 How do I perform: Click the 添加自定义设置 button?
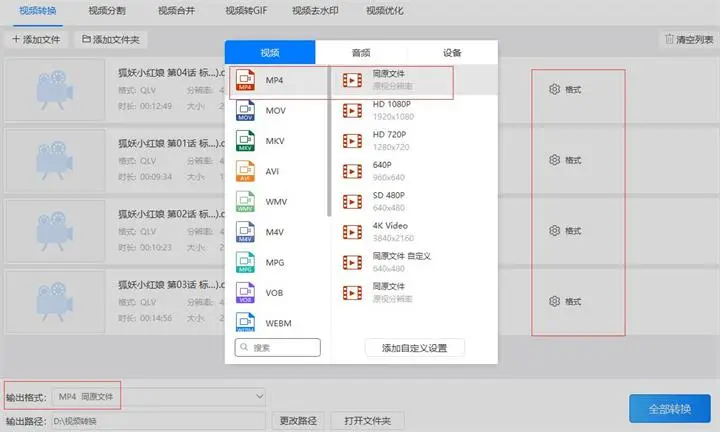[x=415, y=348]
